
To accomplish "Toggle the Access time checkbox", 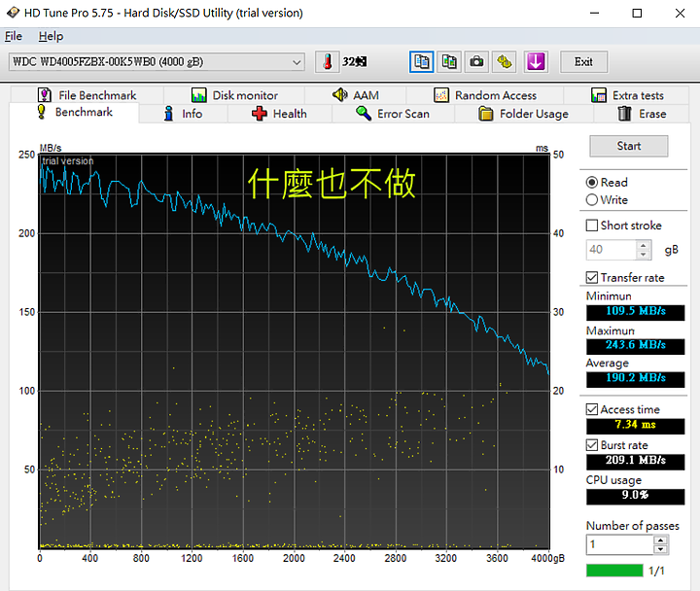I will click(x=592, y=410).
